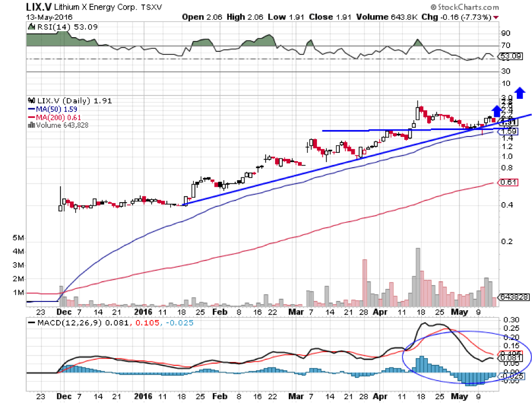
Task: Click the 0.61 MA(200) price tag on right axis
Action: (x=509, y=182)
